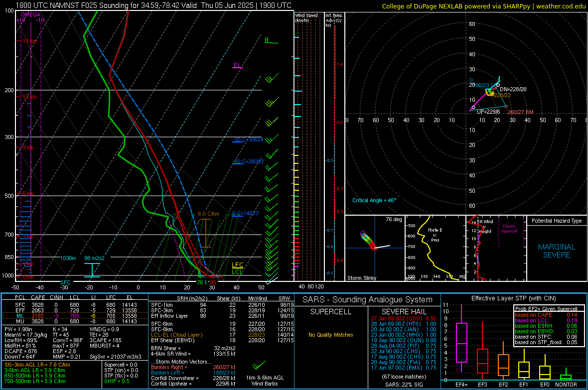Click the MBURST = 4 value
This screenshot has height=390, width=588.
(104, 346)
